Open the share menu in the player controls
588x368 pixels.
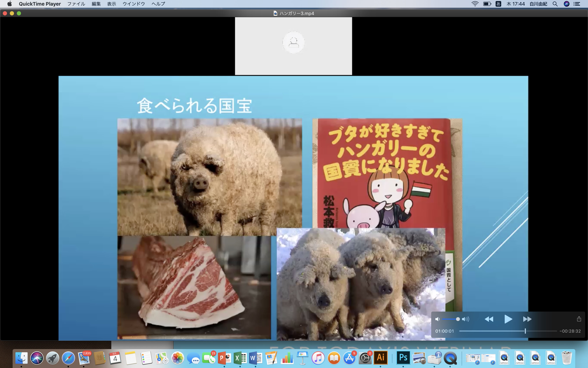coord(579,319)
